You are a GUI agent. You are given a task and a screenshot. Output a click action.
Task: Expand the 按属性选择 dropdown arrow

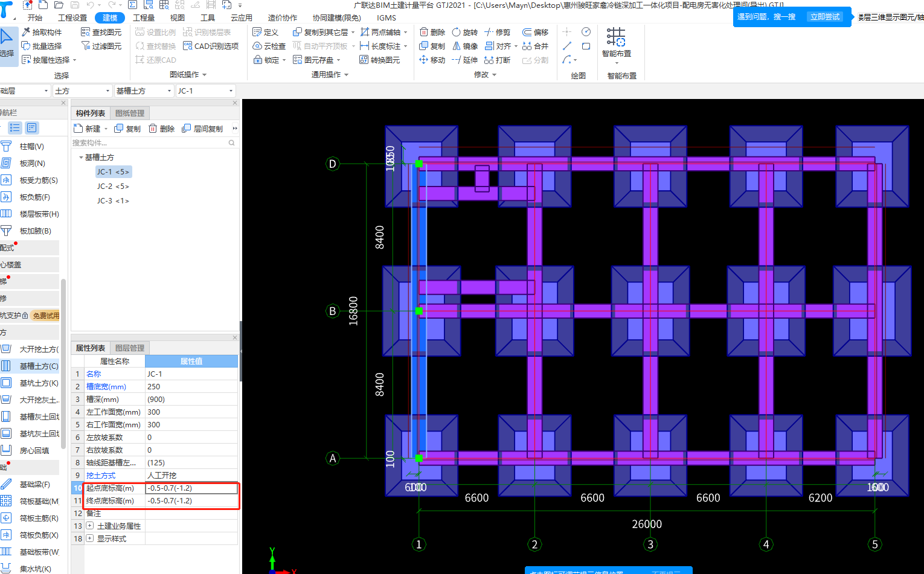[x=74, y=60]
